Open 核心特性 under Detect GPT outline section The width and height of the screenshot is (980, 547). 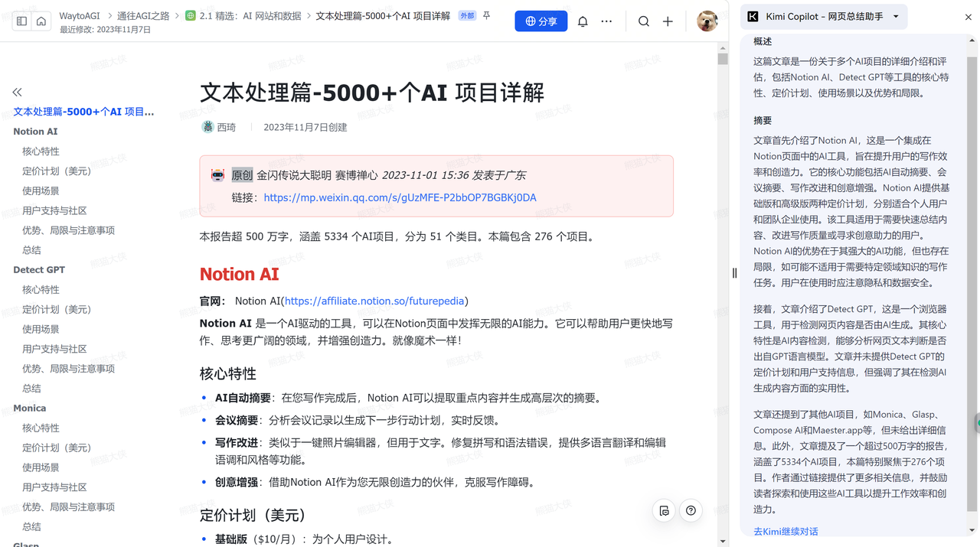click(x=41, y=290)
